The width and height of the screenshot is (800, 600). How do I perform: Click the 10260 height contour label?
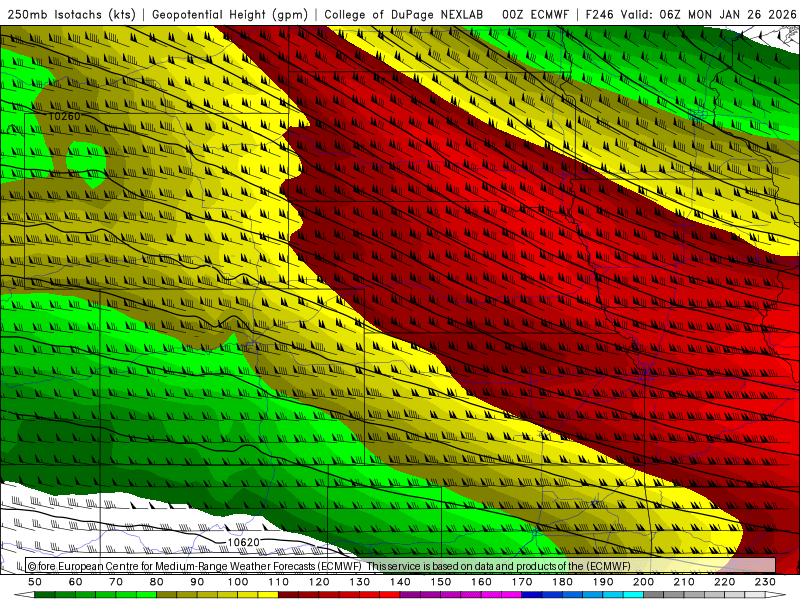pos(64,116)
